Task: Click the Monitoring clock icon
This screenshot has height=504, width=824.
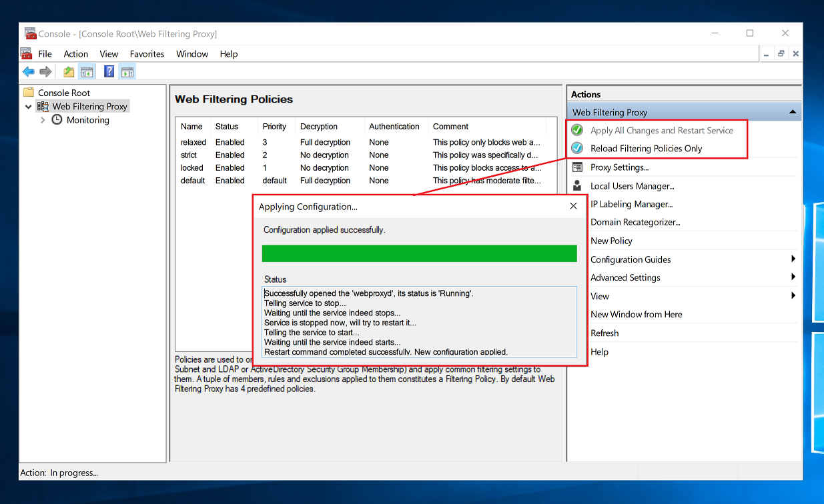Action: pyautogui.click(x=57, y=120)
